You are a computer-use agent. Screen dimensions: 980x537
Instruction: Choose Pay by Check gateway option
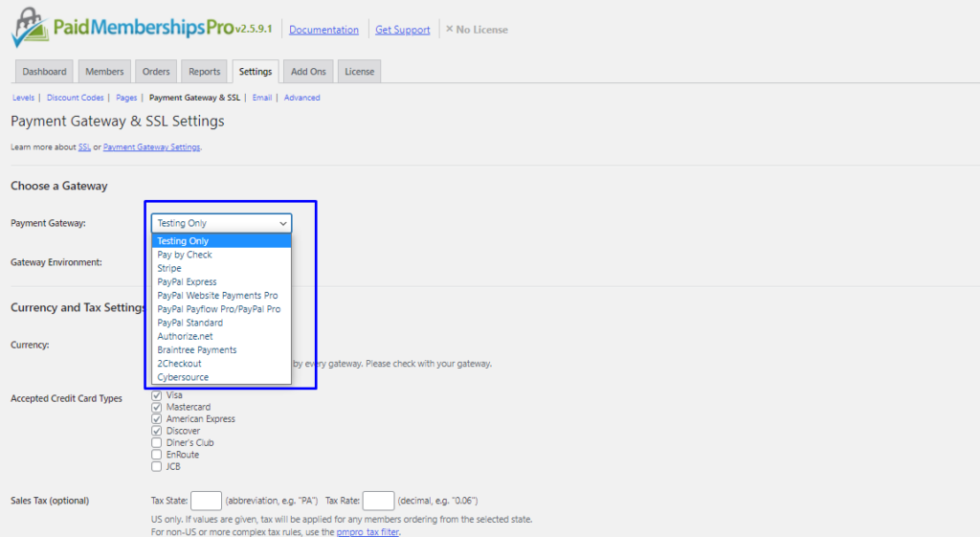[x=221, y=255]
